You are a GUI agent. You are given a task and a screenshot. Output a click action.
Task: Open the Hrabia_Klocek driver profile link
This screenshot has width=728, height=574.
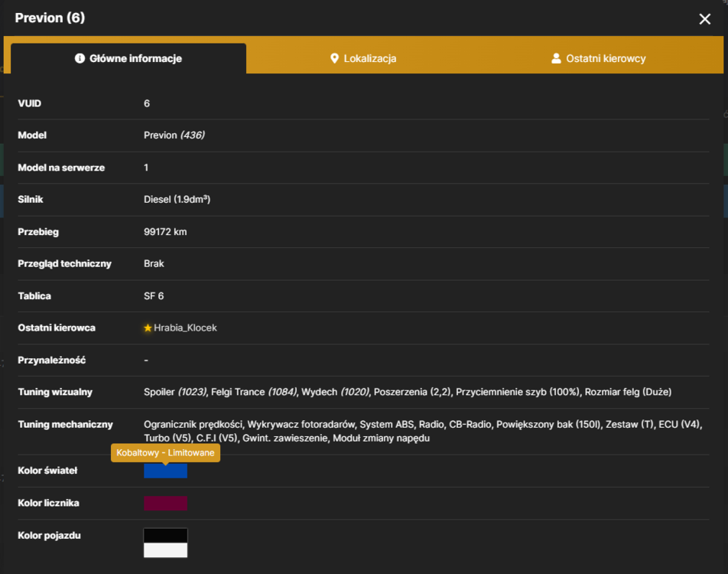185,328
